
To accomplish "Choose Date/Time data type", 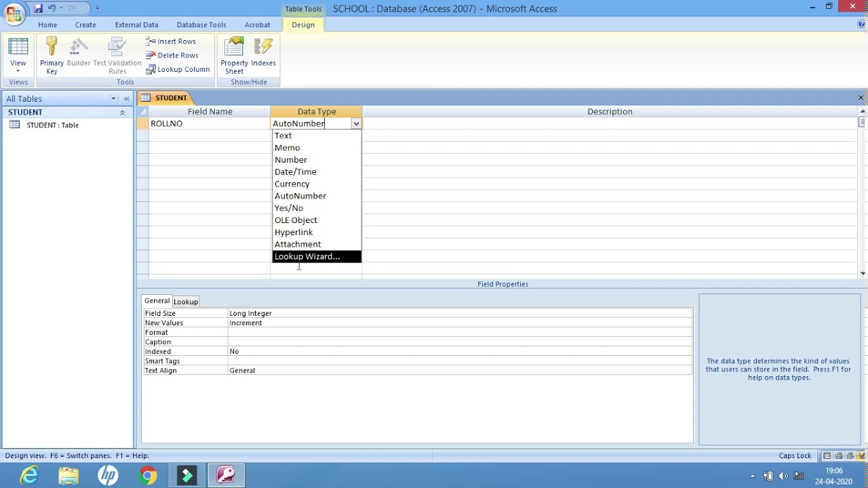I will click(x=317, y=172).
